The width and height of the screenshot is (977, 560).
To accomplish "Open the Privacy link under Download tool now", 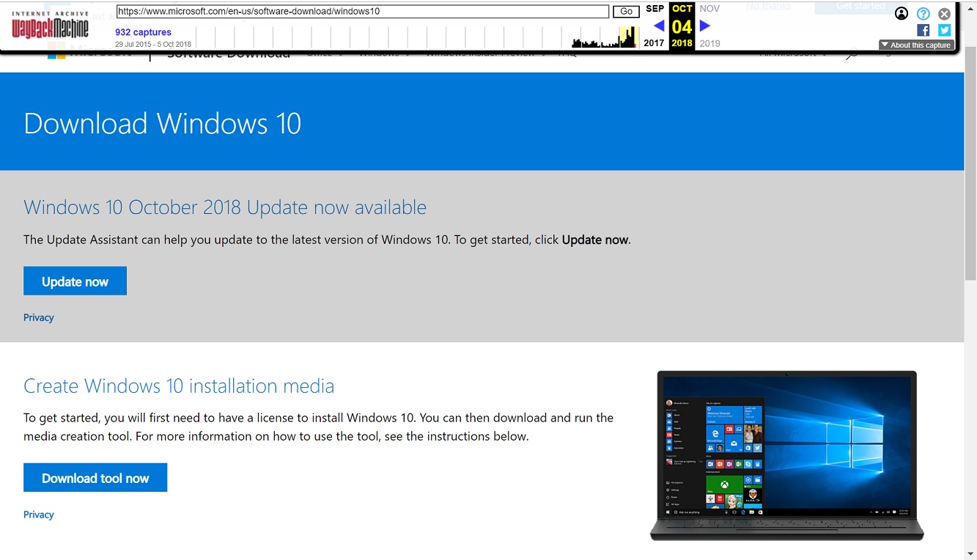I will point(39,515).
